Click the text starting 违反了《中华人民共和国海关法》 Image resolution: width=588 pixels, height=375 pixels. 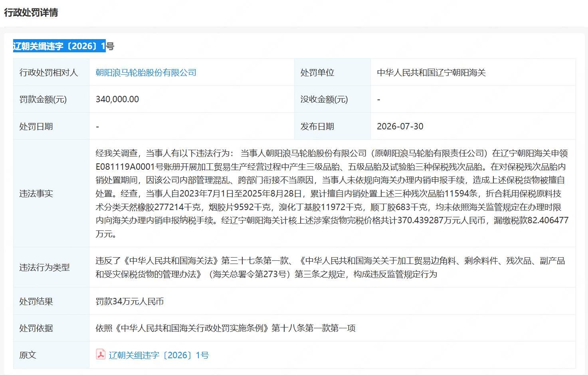tap(331, 268)
